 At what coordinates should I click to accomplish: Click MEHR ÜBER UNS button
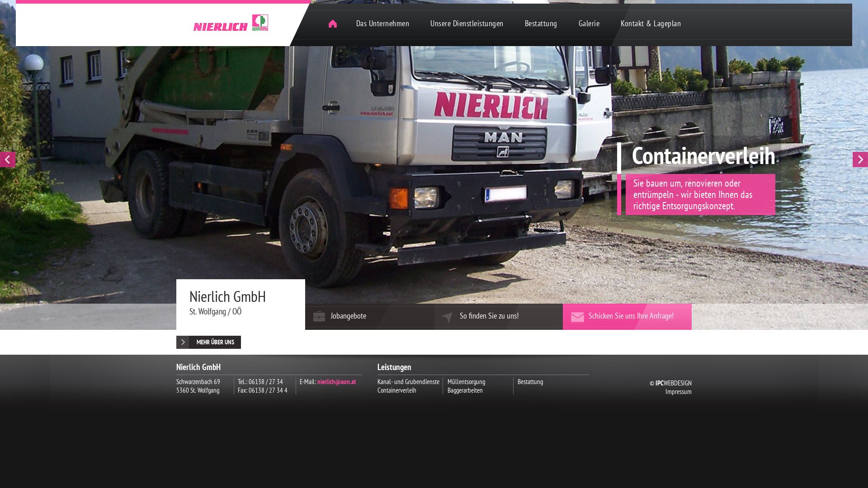208,342
